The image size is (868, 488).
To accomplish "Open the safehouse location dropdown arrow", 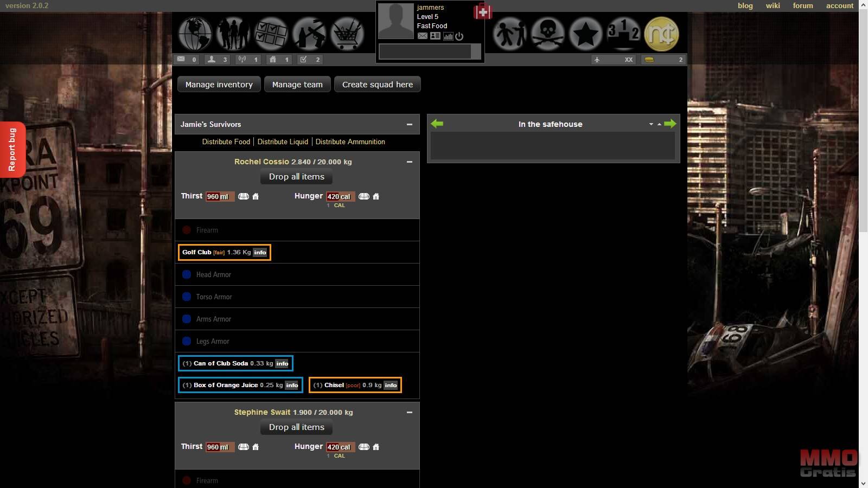I will tap(651, 124).
